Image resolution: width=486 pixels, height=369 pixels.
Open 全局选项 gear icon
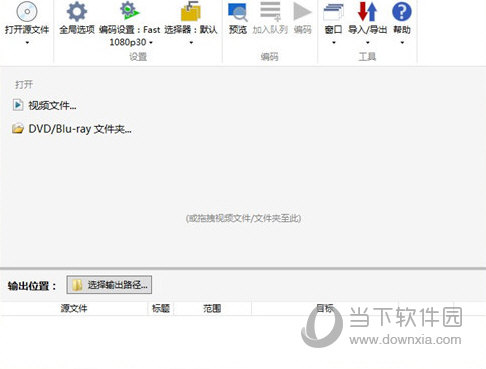coord(77,11)
